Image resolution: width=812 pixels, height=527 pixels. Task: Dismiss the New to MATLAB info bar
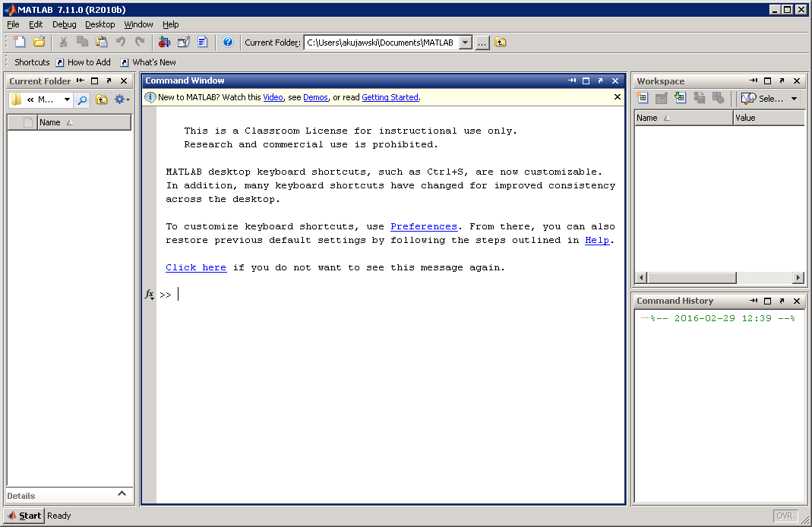click(618, 96)
